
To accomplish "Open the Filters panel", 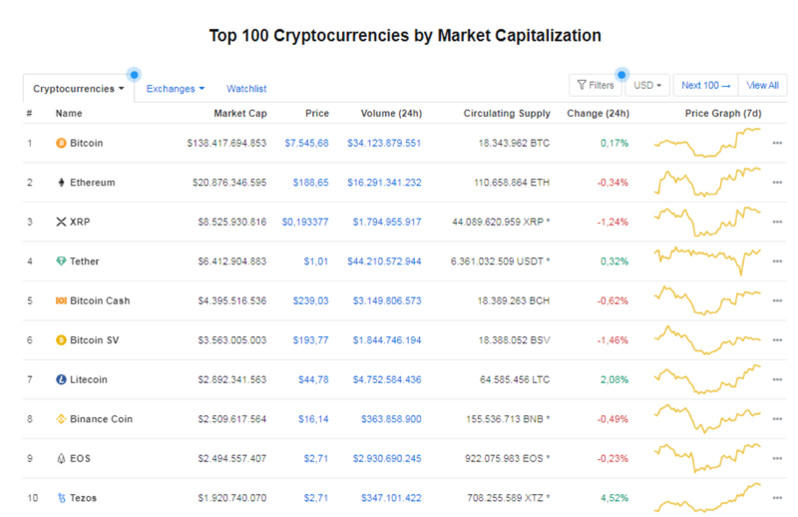I will [x=595, y=86].
